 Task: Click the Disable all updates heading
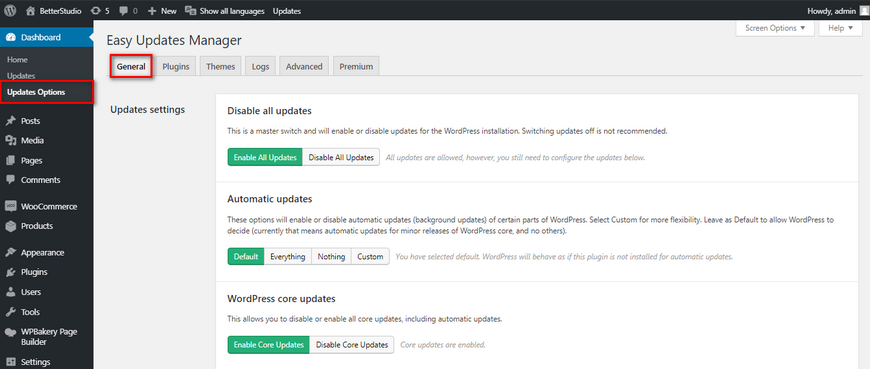[x=270, y=111]
